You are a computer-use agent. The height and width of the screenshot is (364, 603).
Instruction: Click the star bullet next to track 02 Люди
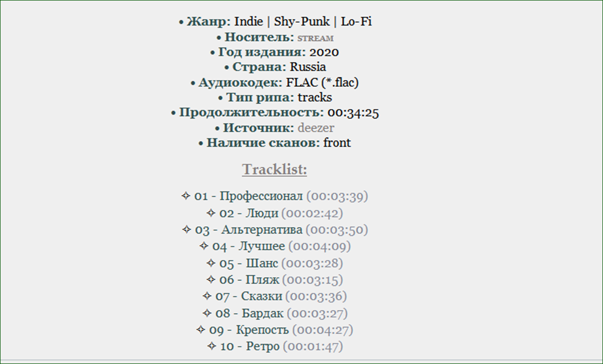point(211,213)
